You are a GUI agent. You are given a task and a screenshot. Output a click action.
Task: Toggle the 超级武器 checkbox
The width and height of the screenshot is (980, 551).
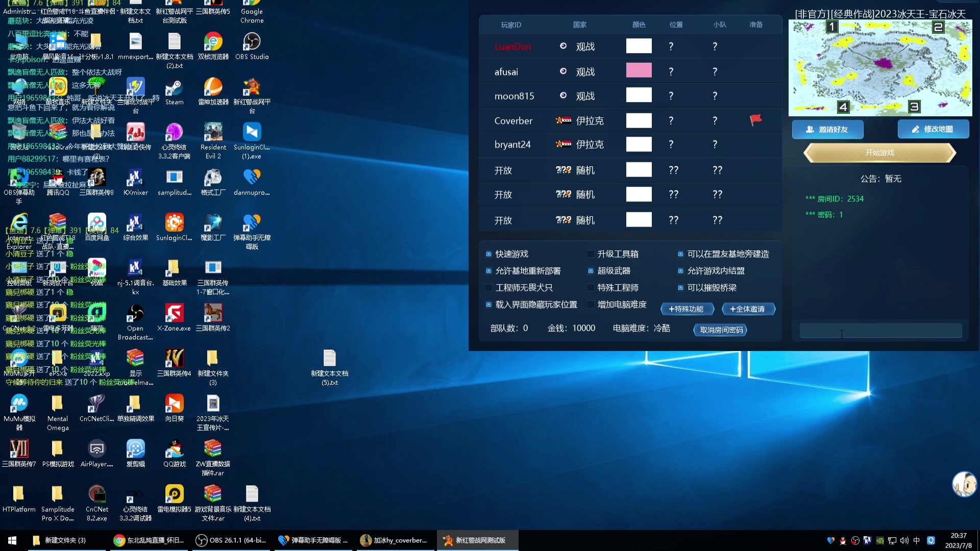pyautogui.click(x=591, y=271)
